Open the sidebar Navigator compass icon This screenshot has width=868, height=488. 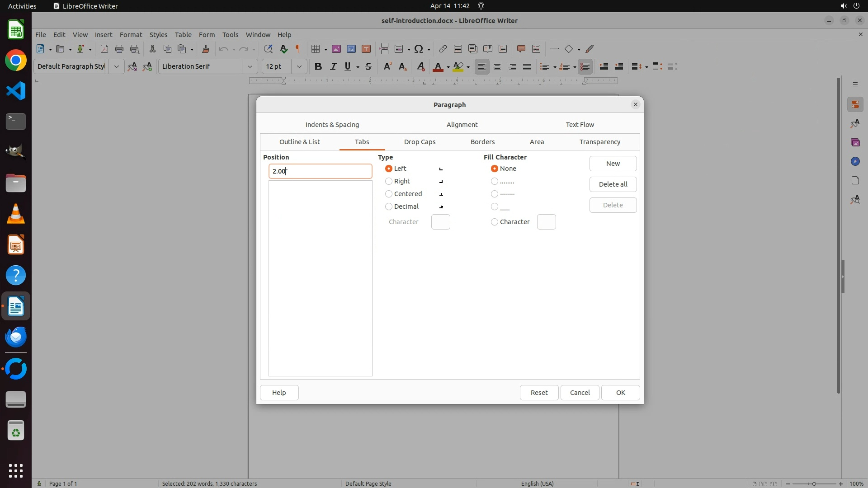[x=855, y=161]
